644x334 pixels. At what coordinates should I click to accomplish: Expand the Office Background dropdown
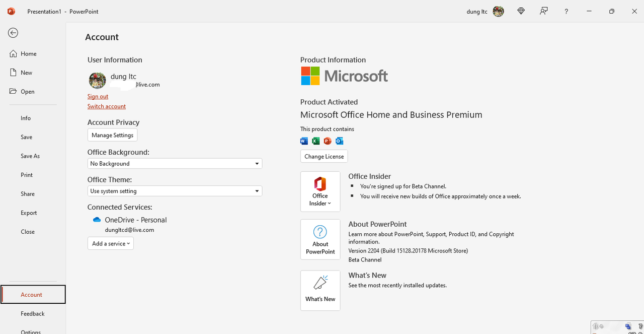pos(257,164)
